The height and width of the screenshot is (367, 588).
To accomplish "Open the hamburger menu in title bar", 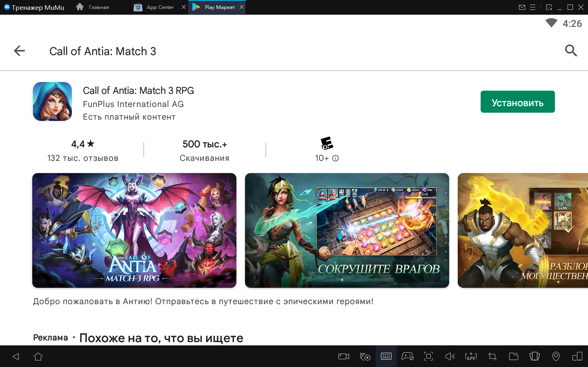I will (x=533, y=7).
